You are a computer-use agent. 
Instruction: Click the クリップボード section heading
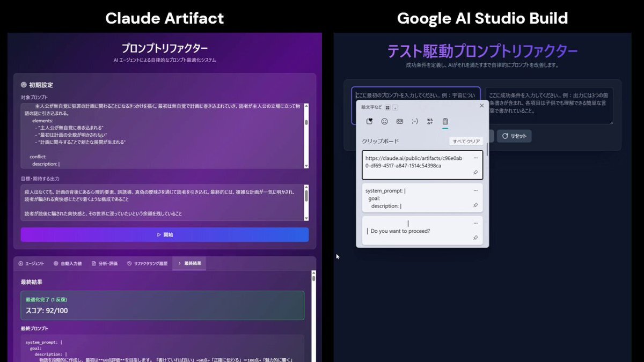coord(380,142)
